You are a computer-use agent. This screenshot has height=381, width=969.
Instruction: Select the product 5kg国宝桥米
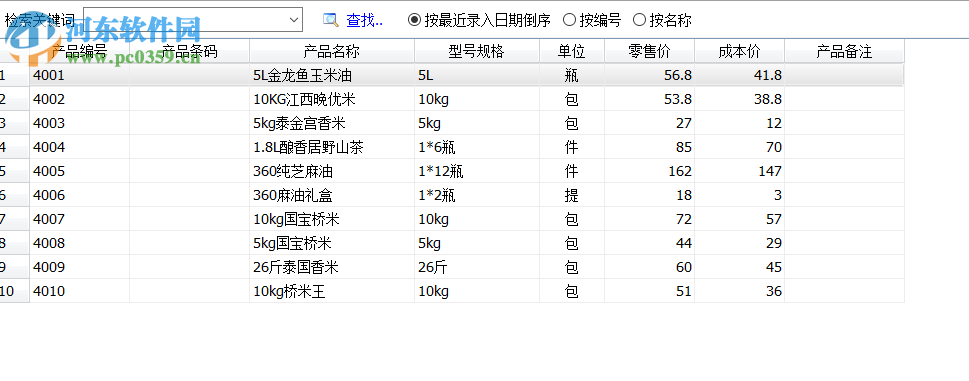293,243
